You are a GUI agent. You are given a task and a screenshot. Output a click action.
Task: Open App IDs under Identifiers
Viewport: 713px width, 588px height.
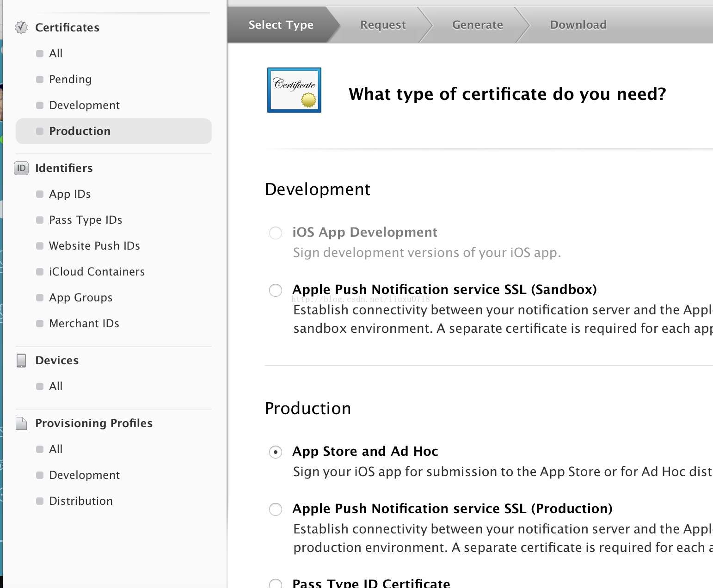point(70,194)
